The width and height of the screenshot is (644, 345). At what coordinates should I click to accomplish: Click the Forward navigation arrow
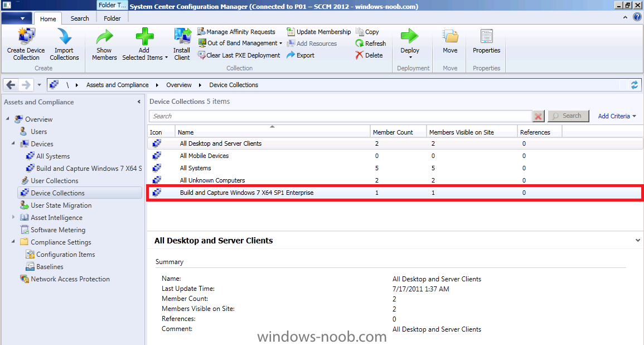(x=26, y=85)
